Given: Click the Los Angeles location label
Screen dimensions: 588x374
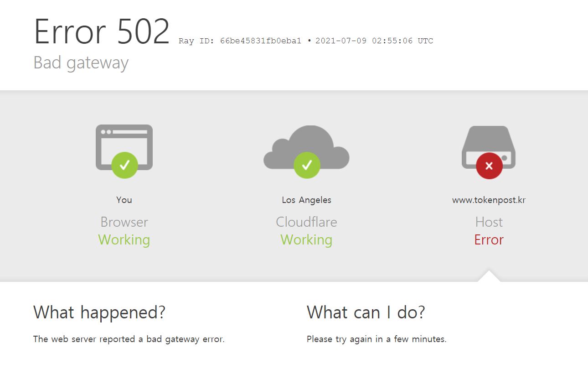Looking at the screenshot, I should [306, 200].
